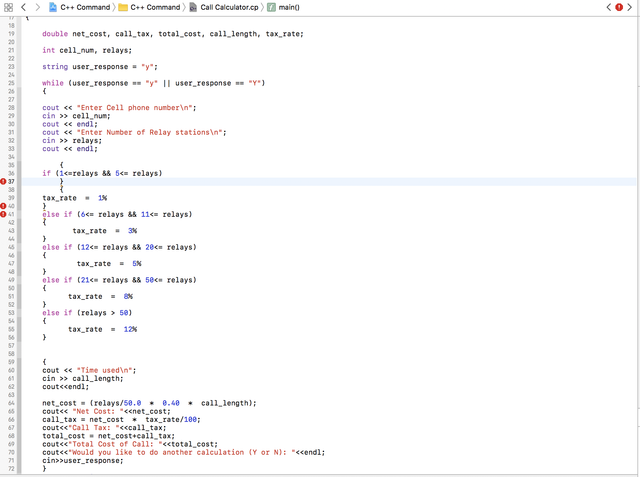Go back with the left arrow in jump bar
Viewport: 640px width, 477px height.
(23, 7)
